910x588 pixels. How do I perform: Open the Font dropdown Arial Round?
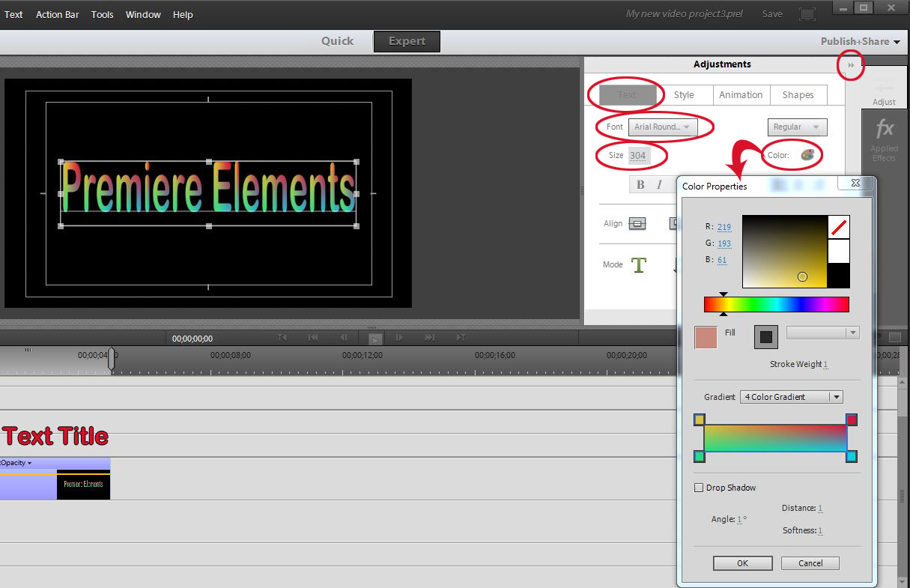point(663,127)
